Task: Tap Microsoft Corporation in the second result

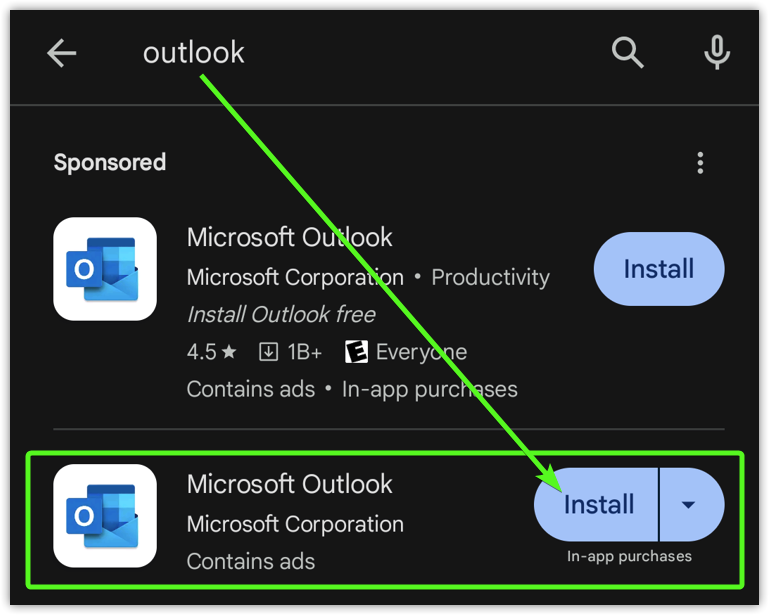Action: pyautogui.click(x=295, y=524)
